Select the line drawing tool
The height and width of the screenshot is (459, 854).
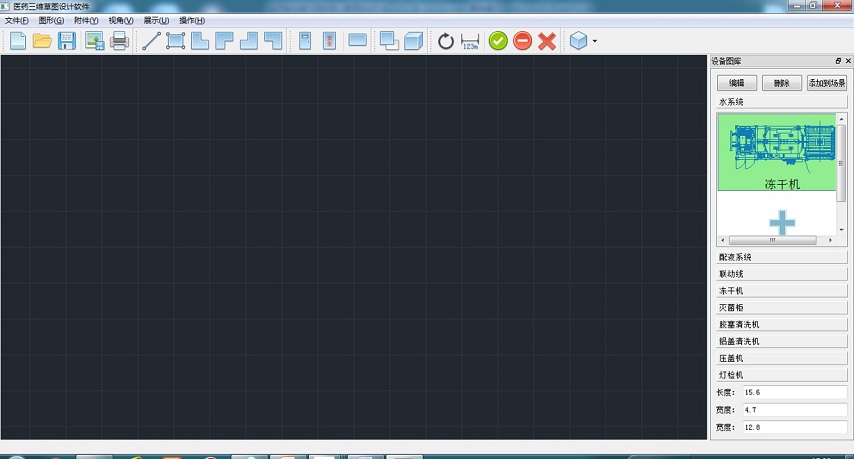point(151,41)
